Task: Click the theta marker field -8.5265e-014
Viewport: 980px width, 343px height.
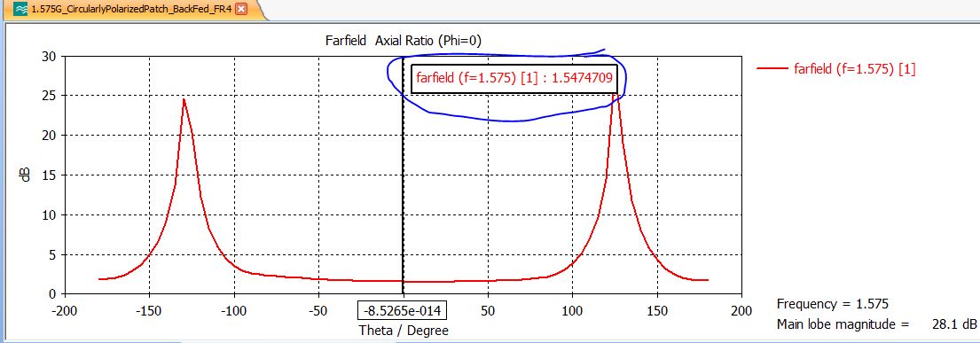Action: click(x=402, y=310)
